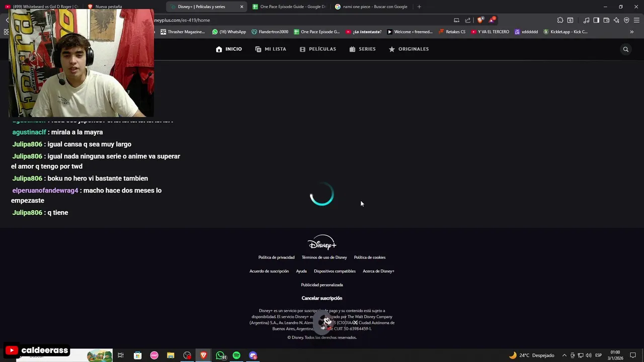Open xdddddd bookmark
The height and width of the screenshot is (362, 644).
pyautogui.click(x=526, y=32)
